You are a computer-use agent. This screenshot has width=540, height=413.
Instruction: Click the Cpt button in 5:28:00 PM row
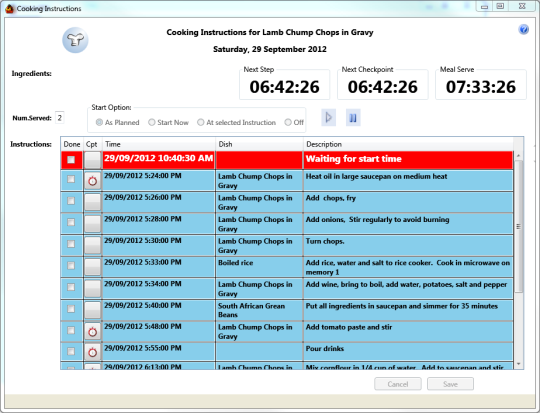(x=93, y=224)
